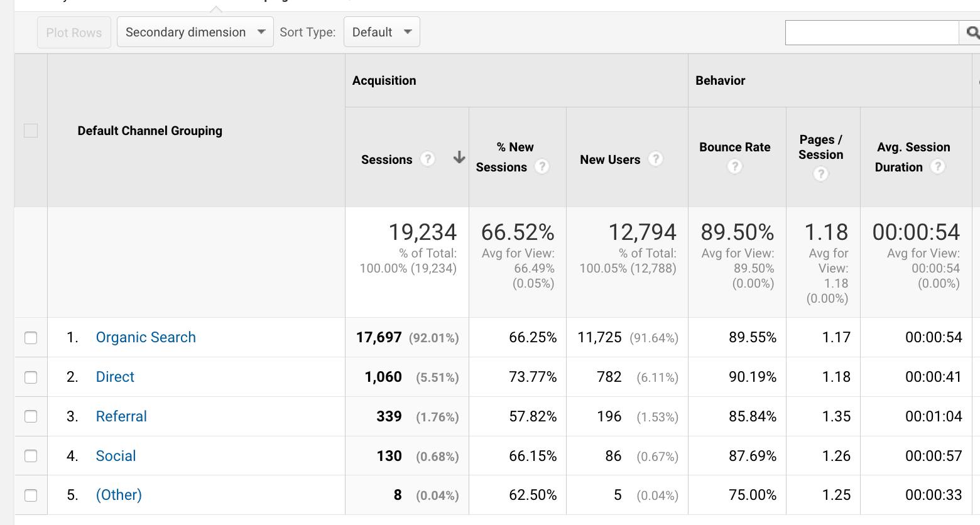The width and height of the screenshot is (980, 525).
Task: Open Bounce Rate help question mark
Action: click(734, 166)
